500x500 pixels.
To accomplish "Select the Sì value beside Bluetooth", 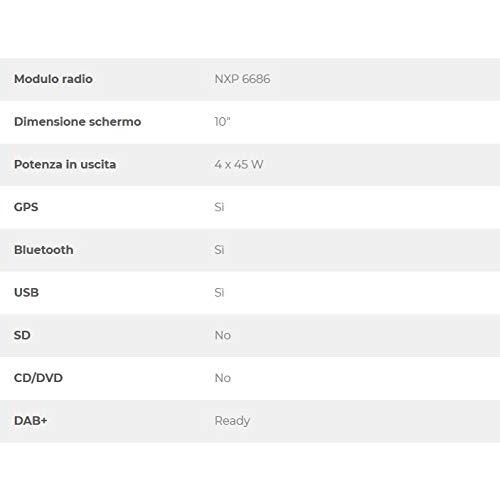I will 219,250.
